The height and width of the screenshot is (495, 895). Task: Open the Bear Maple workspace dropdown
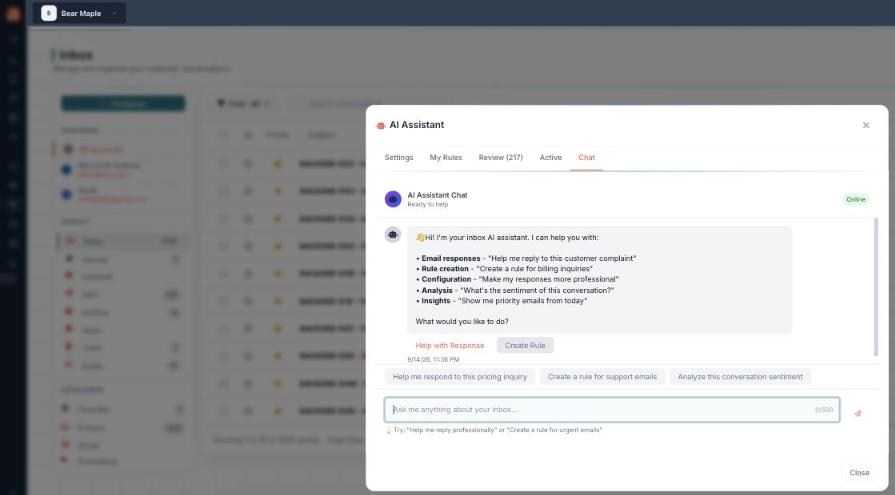pos(79,13)
